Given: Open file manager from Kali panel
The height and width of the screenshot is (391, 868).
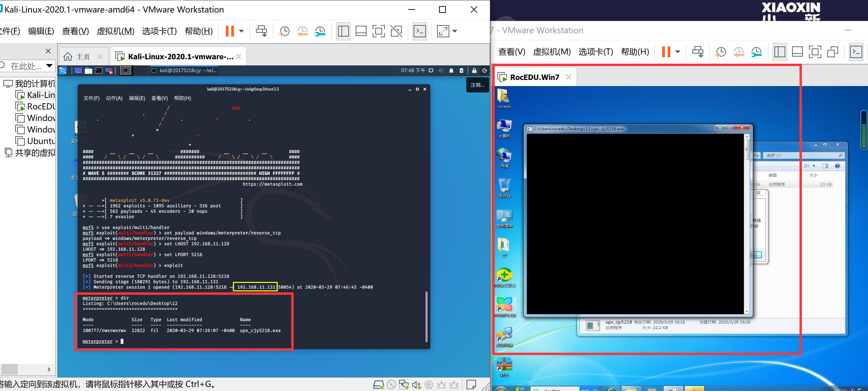Looking at the screenshot, I should point(88,70).
